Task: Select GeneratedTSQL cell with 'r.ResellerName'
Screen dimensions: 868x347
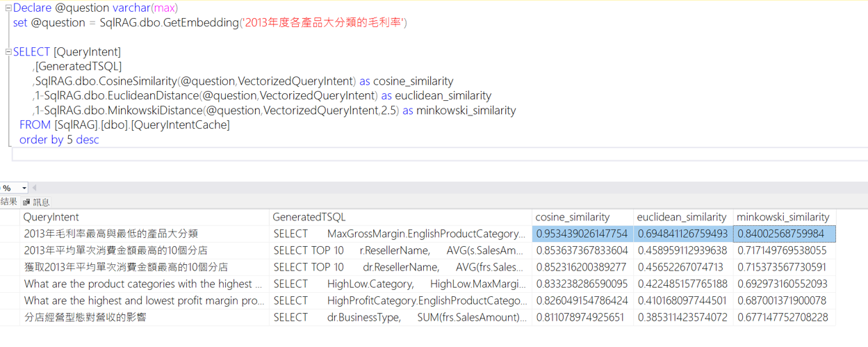Action: [x=401, y=250]
